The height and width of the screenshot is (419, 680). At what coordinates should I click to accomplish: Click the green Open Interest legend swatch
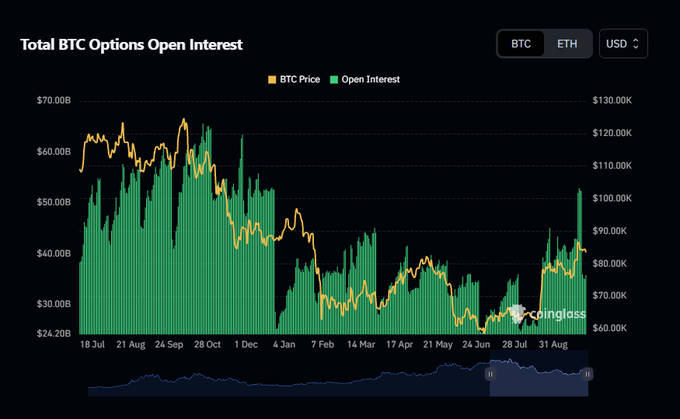click(334, 80)
